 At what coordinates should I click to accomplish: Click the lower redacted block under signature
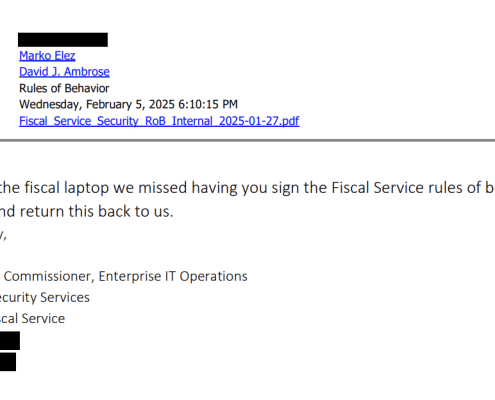[8, 362]
